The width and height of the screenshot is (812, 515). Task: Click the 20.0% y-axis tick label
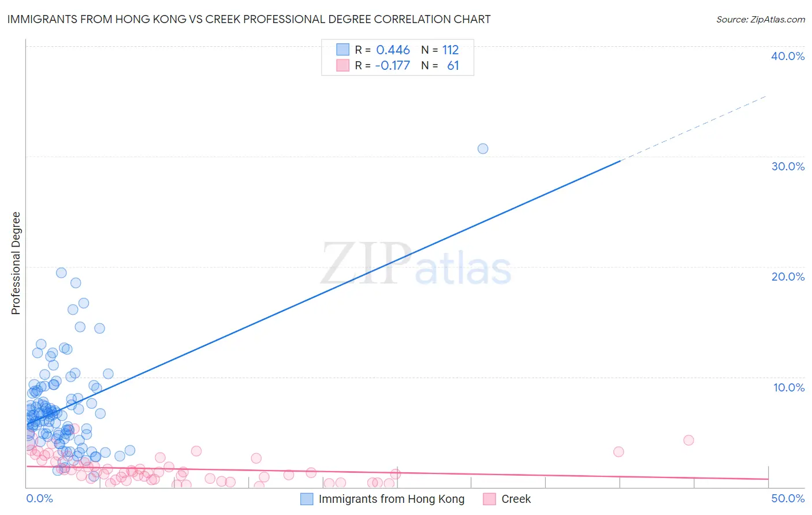788,277
